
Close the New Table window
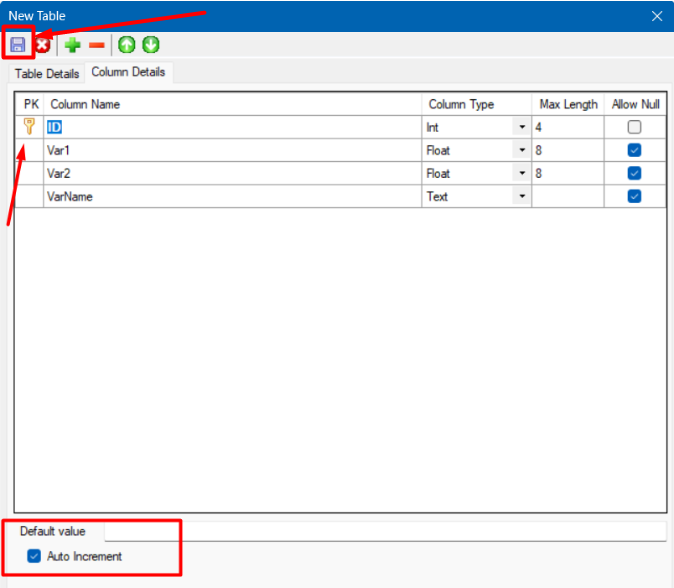(657, 16)
